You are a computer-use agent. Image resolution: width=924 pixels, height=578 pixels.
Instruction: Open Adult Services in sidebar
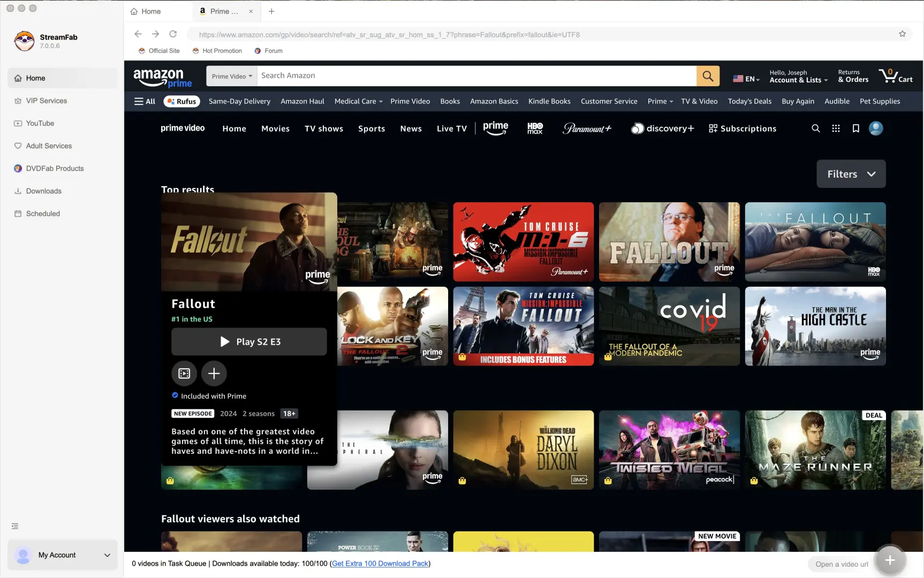[x=63, y=146]
